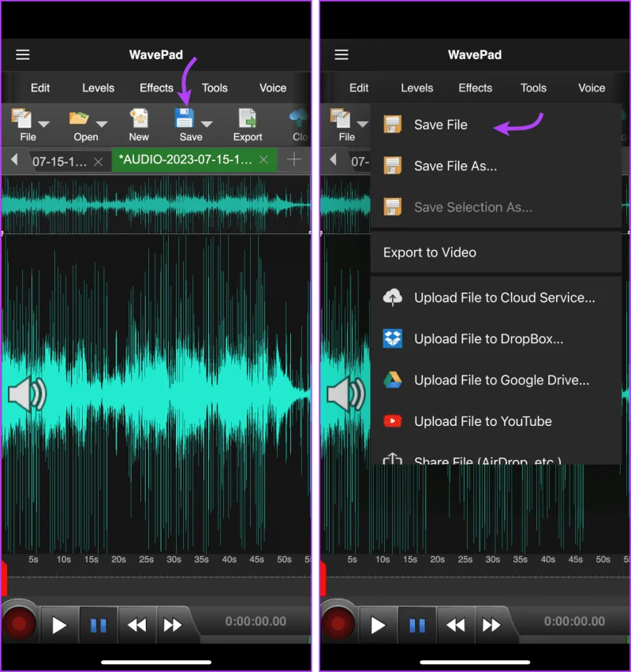Open Tools tab in right screen
The image size is (631, 672).
click(x=534, y=88)
